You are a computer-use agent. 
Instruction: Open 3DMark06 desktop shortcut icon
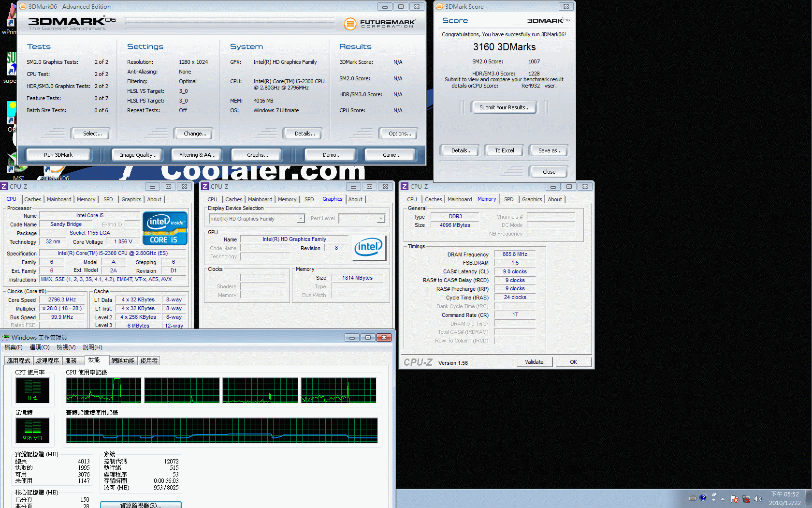[54, 173]
